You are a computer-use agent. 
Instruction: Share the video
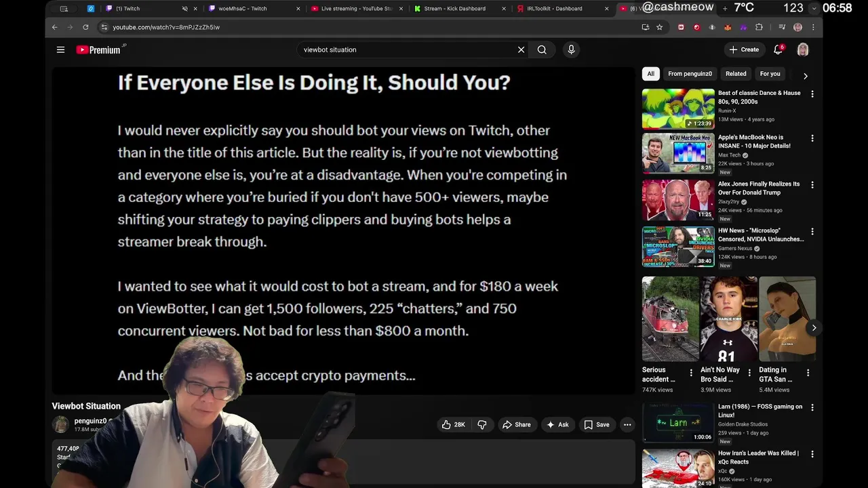coord(516,424)
